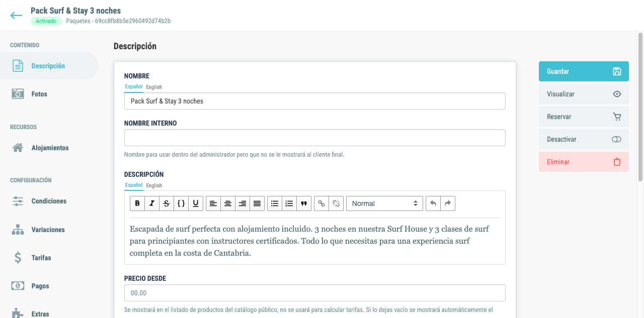The image size is (644, 318).
Task: Open Extras section in sidebar
Action: tap(49, 312)
